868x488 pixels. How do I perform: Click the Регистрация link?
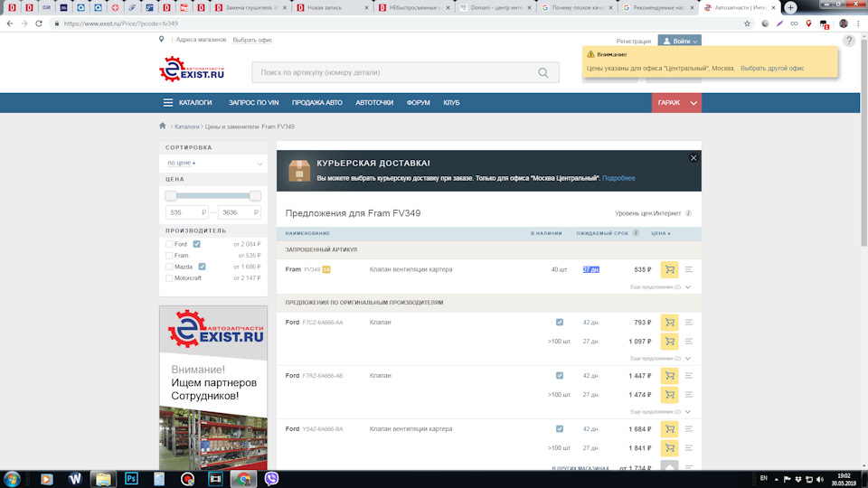pos(633,42)
